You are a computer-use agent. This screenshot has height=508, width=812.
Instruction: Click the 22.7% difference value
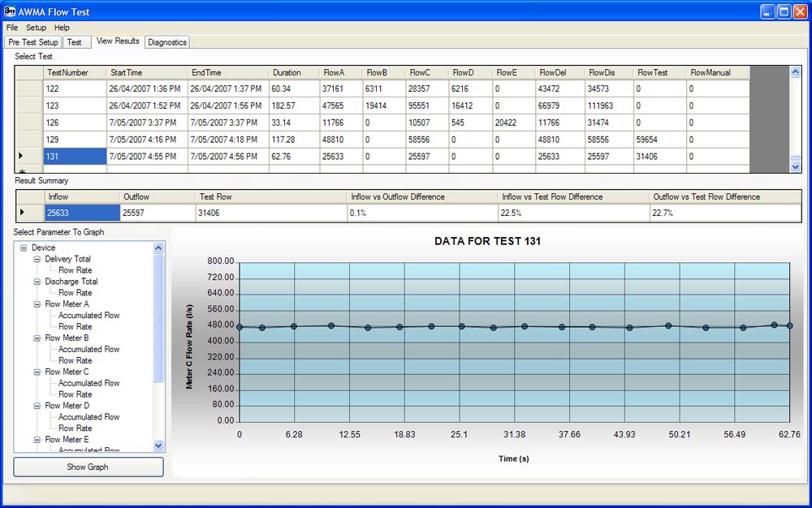725,213
